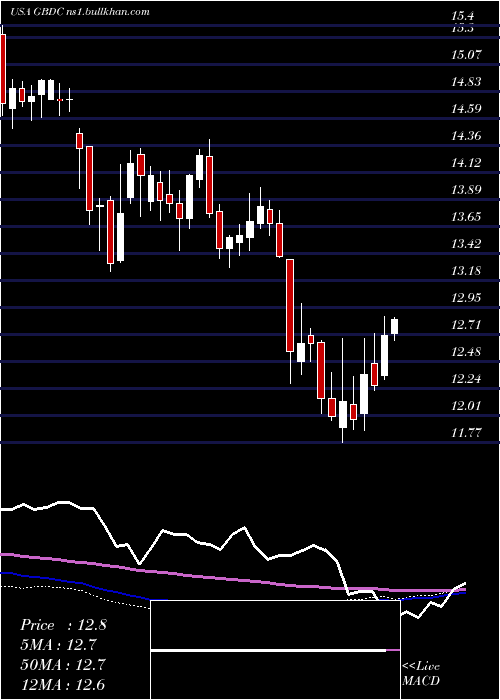Click the Price : 12.8 readout
The image size is (500, 700).
pyautogui.click(x=63, y=625)
